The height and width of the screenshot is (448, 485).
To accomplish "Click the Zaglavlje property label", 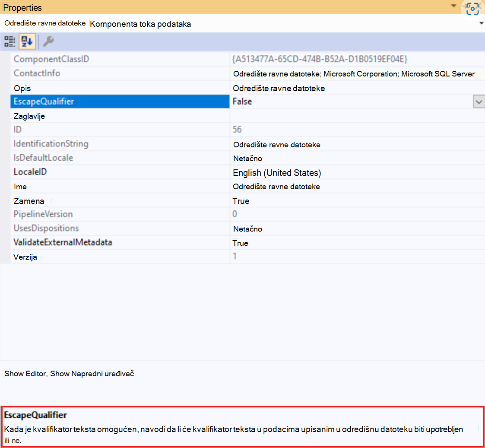I will [x=29, y=116].
